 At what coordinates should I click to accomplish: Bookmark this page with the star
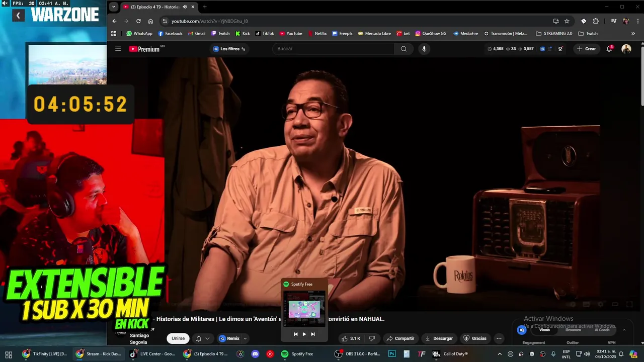[x=567, y=21]
